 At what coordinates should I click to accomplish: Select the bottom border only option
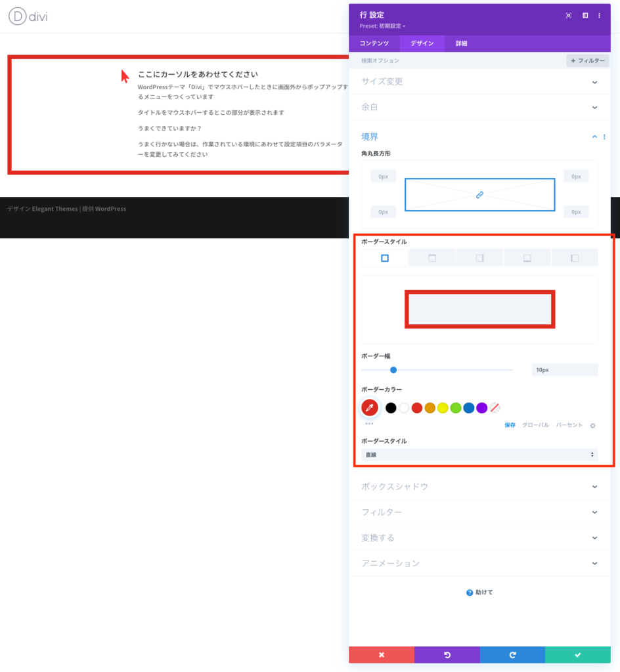click(527, 258)
